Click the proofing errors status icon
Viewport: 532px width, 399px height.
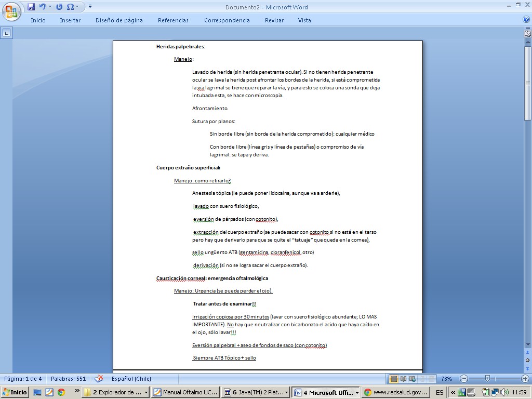(99, 379)
